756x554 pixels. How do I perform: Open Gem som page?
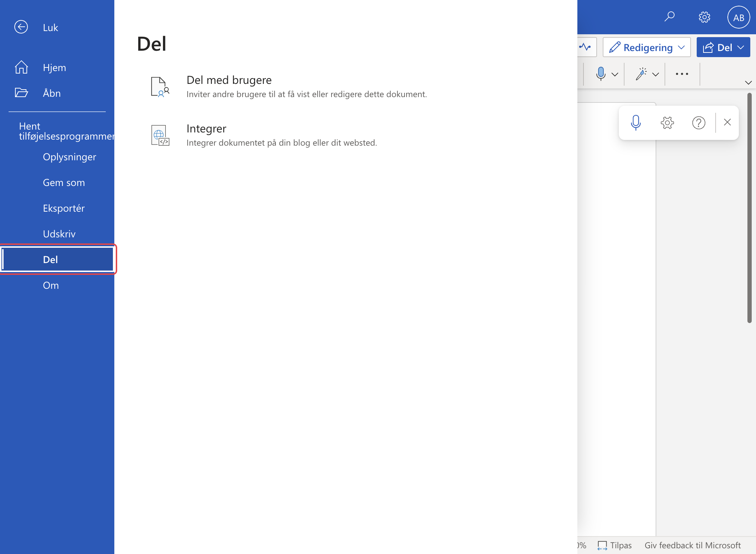[64, 182]
